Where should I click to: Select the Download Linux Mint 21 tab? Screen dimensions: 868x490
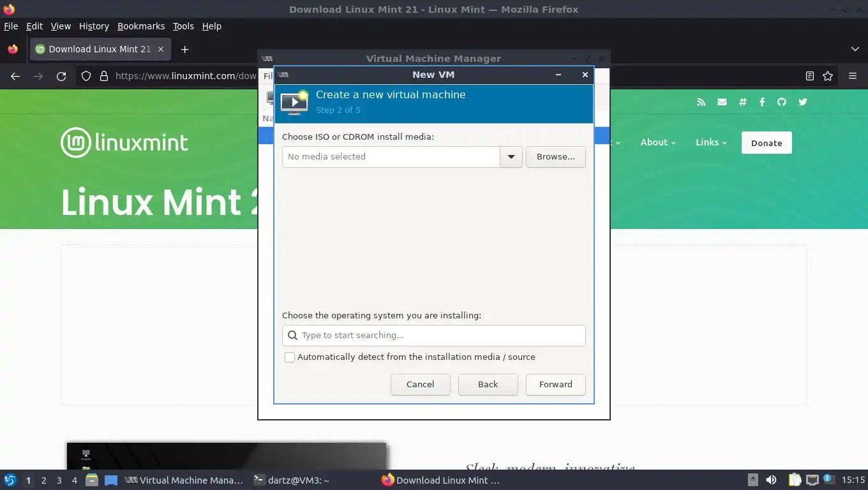pyautogui.click(x=100, y=49)
